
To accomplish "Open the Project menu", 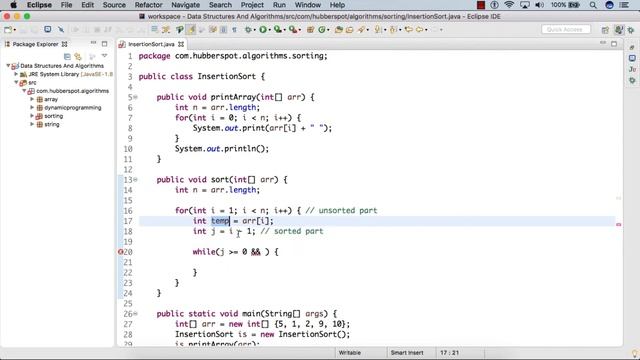I will pos(252,5).
